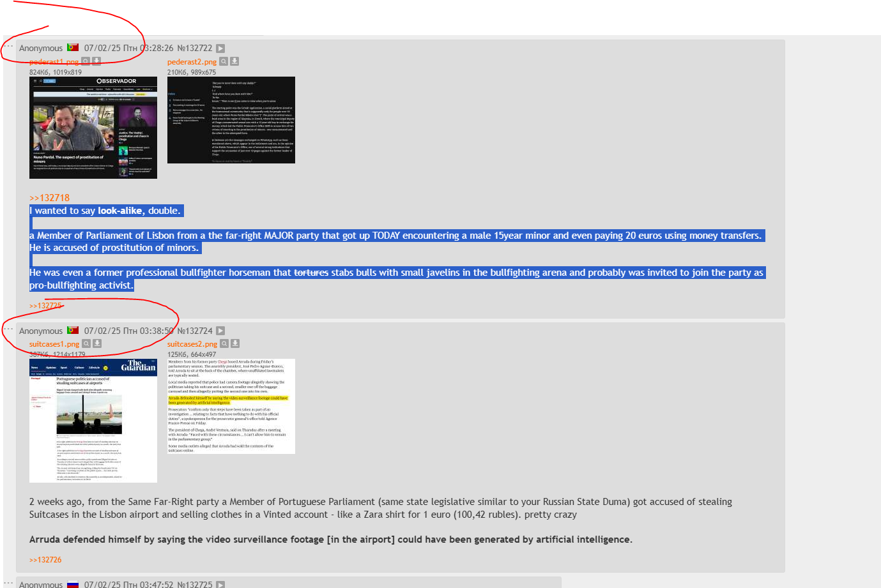Download the pederast1.png file via its icon
The image size is (881, 588).
click(96, 61)
